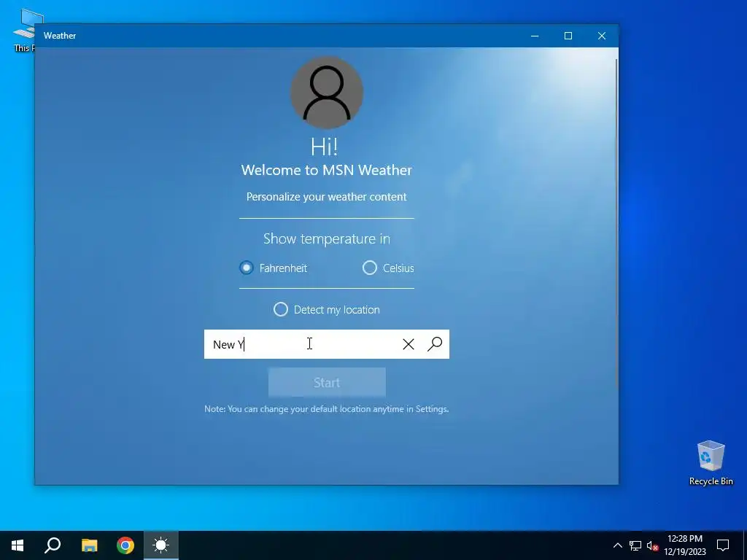The width and height of the screenshot is (747, 560).
Task: Close the Weather window
Action: point(602,36)
